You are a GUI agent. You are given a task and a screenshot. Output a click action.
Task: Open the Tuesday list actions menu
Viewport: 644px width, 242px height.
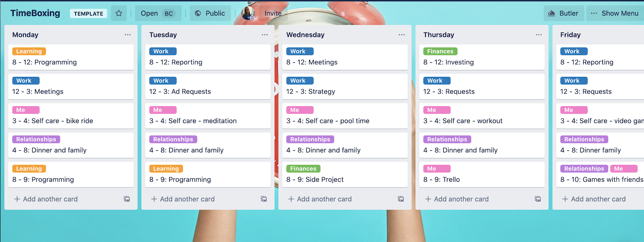pos(264,35)
